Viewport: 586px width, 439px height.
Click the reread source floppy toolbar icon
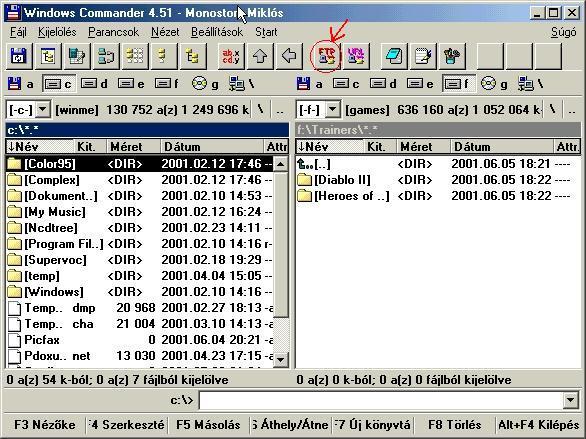click(x=19, y=56)
